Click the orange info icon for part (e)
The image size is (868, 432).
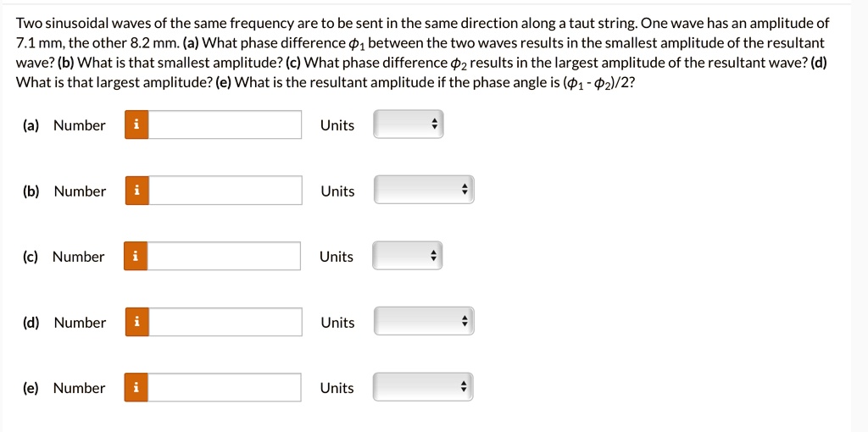point(136,388)
